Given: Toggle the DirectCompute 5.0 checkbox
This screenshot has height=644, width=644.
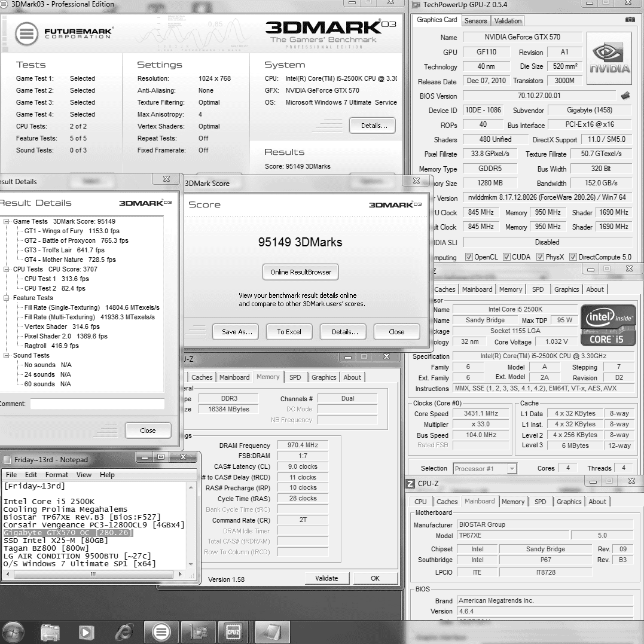Looking at the screenshot, I should tap(573, 257).
